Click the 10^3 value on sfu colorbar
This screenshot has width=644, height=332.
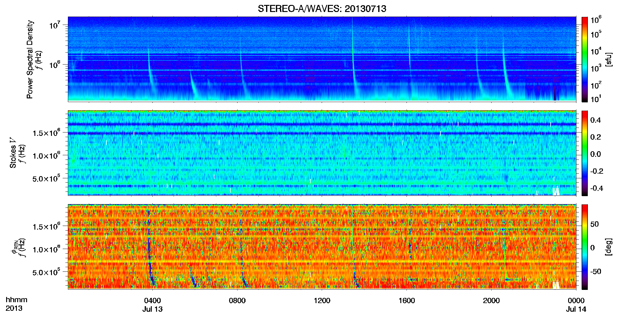pyautogui.click(x=596, y=68)
